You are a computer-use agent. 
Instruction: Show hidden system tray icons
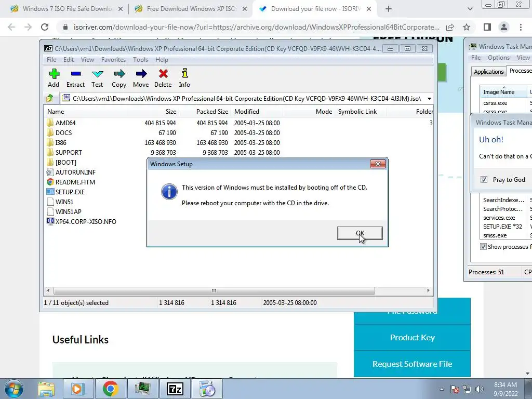coord(442,389)
